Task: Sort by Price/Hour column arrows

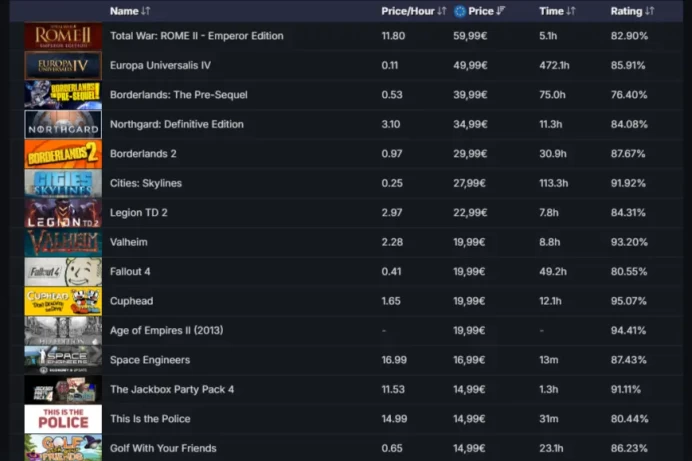Action: (442, 11)
